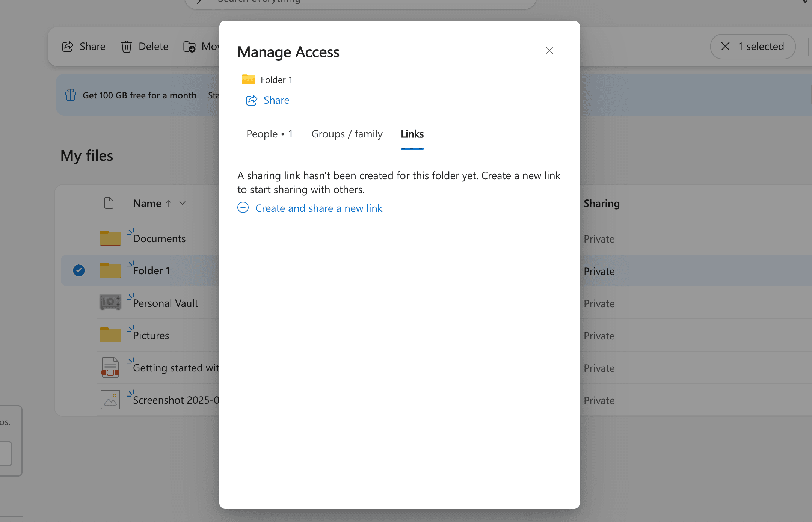Click the 1 selected button to clear selection
Viewport: 812px width, 522px height.
pos(752,46)
